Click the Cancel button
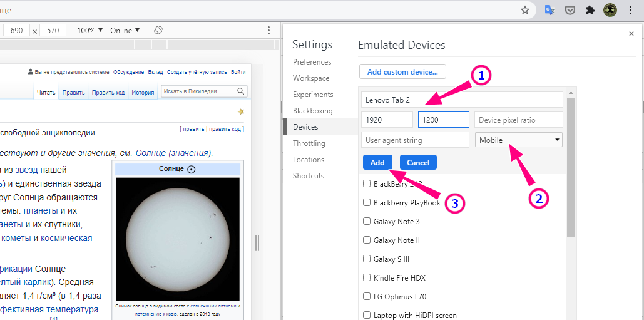The height and width of the screenshot is (320, 644). 418,162
